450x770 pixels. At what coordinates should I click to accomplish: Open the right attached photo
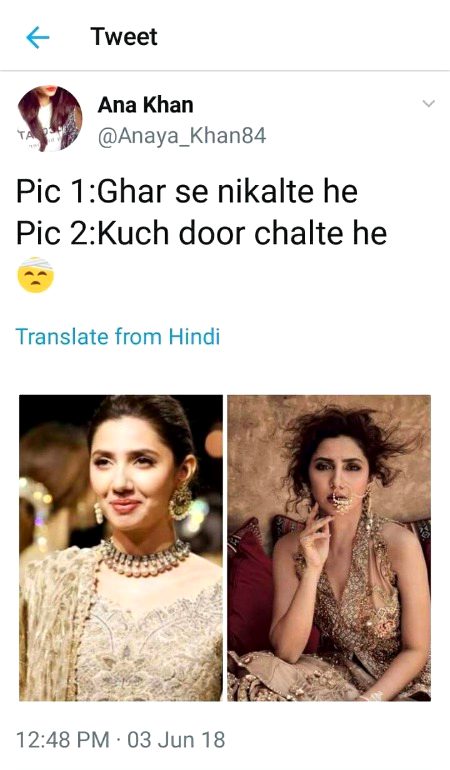click(329, 548)
